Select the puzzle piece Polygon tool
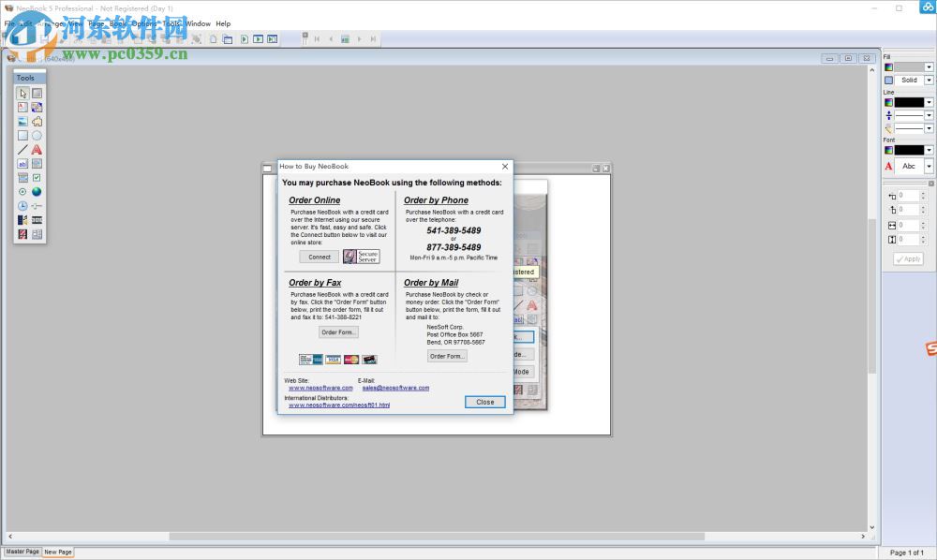 pos(37,122)
